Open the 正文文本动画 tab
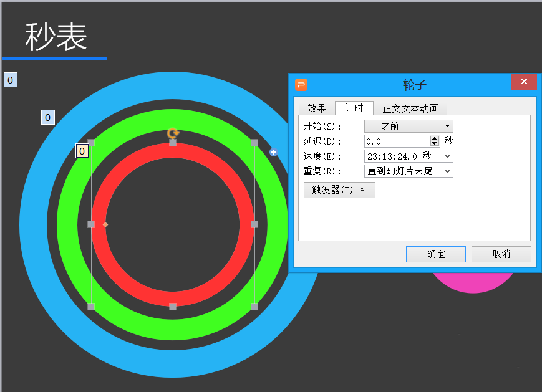The image size is (542, 392). [x=410, y=108]
